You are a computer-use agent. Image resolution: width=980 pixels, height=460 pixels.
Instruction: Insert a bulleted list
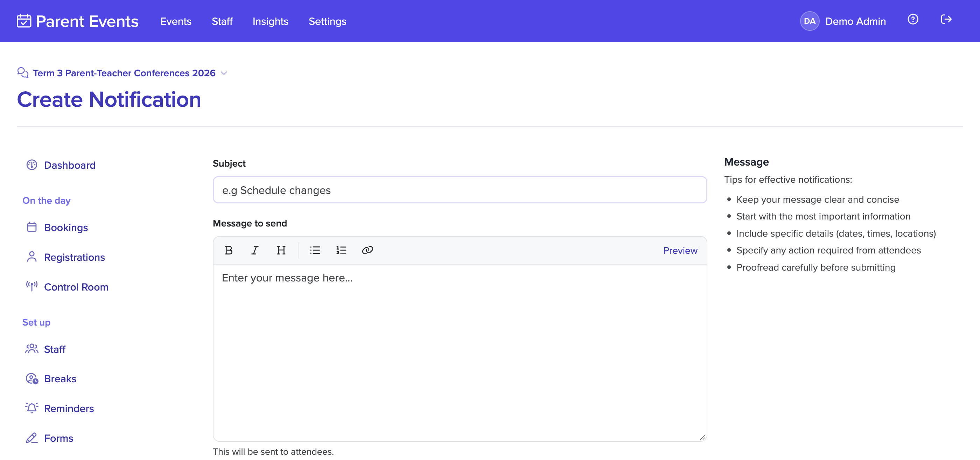(x=315, y=250)
